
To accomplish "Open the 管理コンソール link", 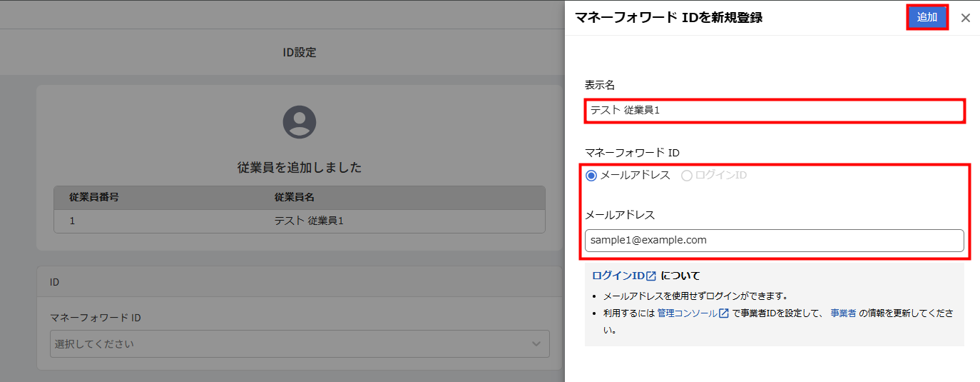I will click(x=688, y=313).
